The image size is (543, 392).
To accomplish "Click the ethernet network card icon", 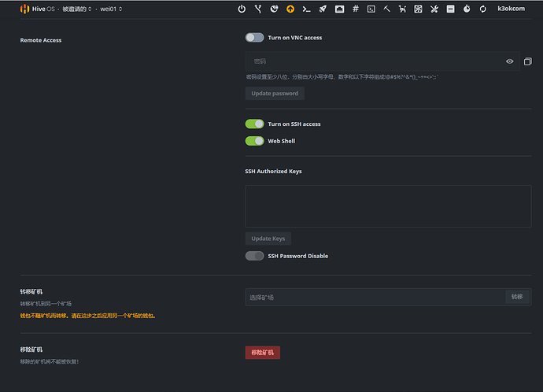I will [x=339, y=9].
